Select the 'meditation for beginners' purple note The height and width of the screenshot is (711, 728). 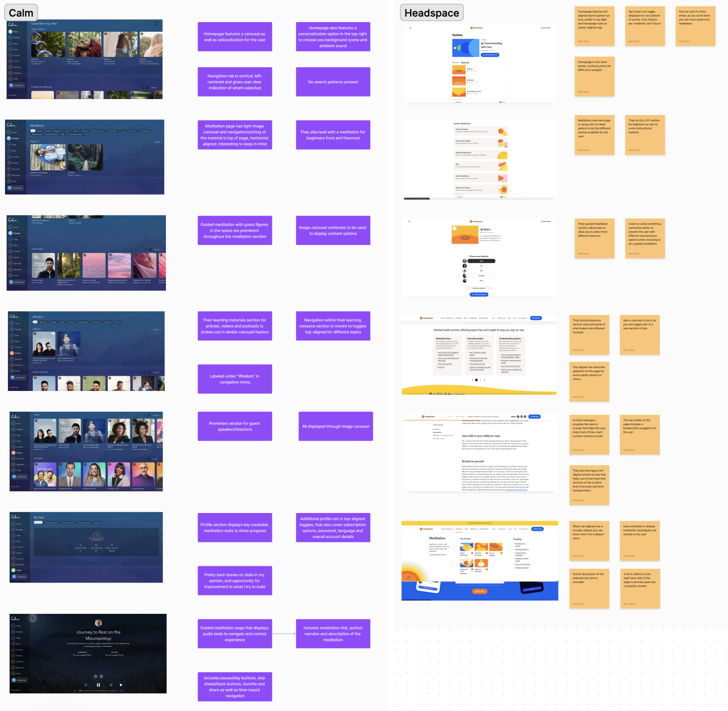(333, 135)
